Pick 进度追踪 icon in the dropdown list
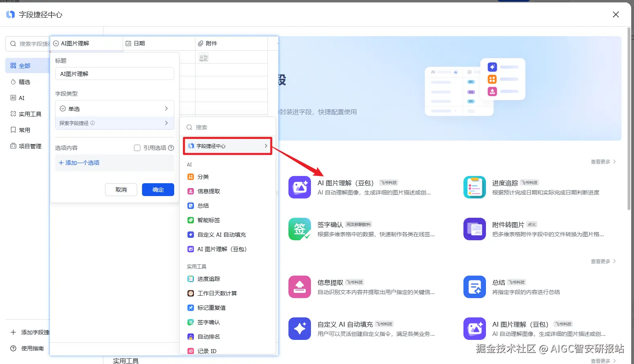 (x=191, y=279)
